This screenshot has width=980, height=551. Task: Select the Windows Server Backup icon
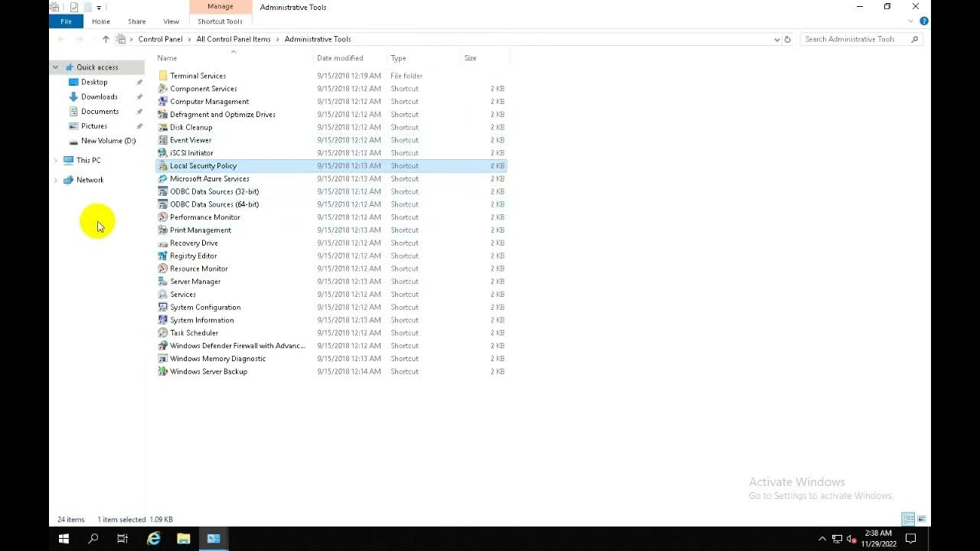162,372
